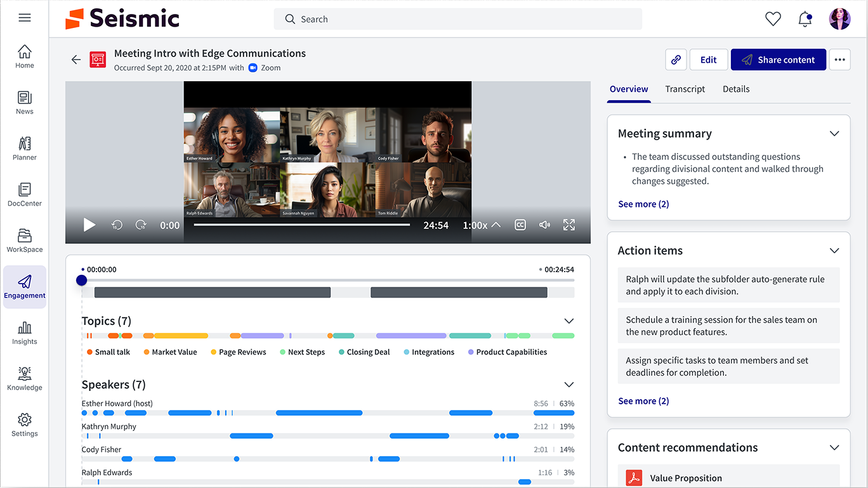Click the timeline scrubber handle
868x488 pixels.
pyautogui.click(x=82, y=280)
